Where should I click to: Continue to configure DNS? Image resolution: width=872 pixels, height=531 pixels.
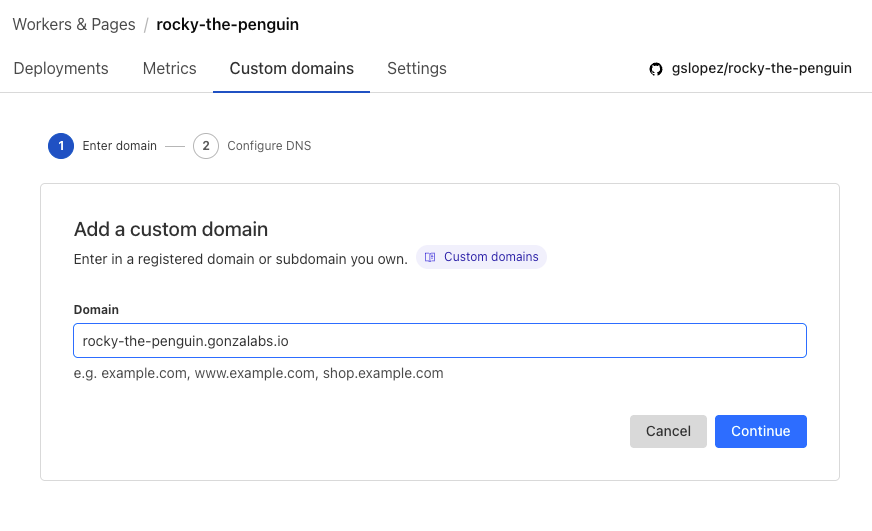point(761,431)
